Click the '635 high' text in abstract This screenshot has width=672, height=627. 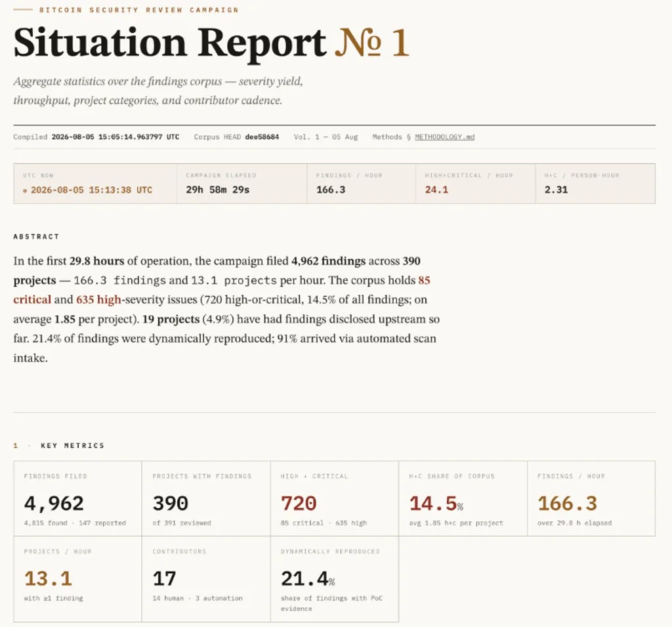98,299
